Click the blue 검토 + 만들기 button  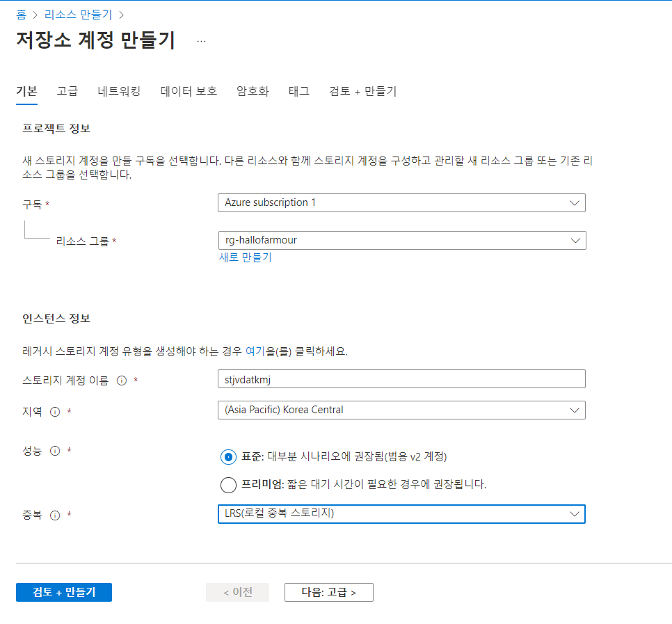64,592
